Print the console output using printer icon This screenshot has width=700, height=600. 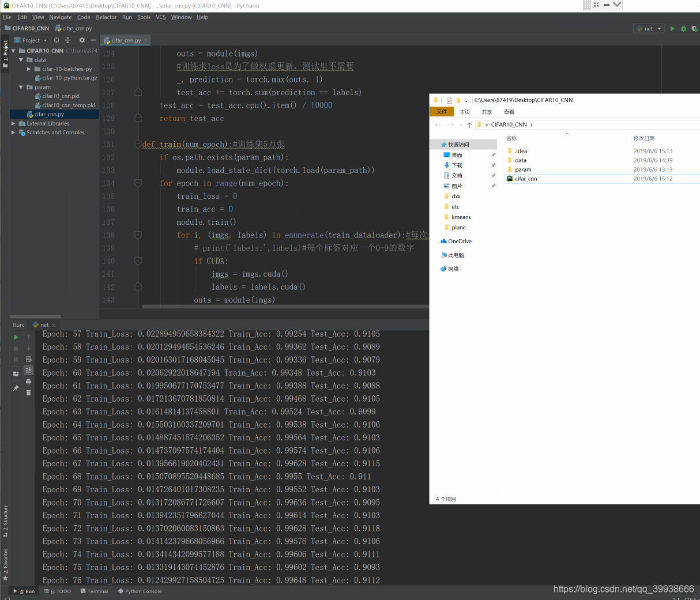coord(28,382)
